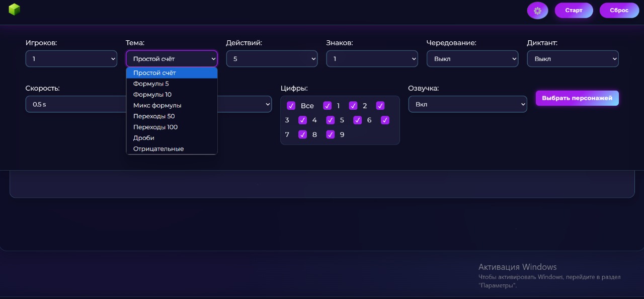
Task: Open the Знаков dropdown
Action: [x=372, y=59]
